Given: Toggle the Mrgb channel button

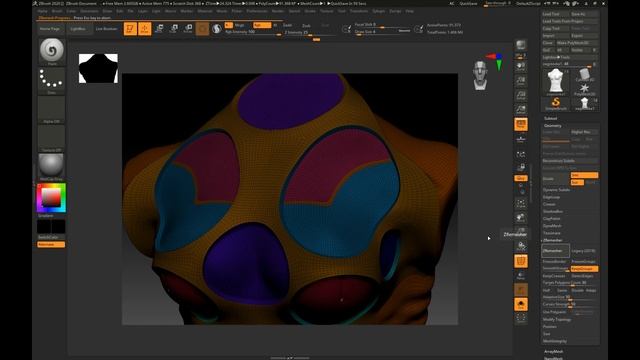Looking at the screenshot, I should (x=240, y=25).
